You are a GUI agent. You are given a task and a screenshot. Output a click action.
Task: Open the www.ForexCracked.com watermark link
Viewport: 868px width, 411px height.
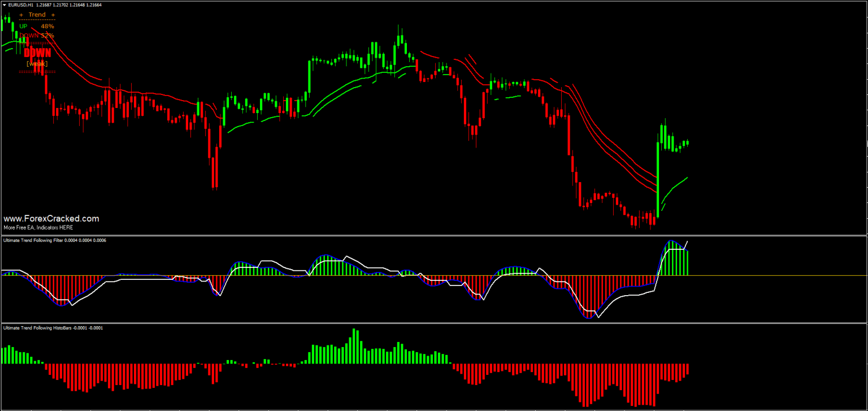pos(50,218)
